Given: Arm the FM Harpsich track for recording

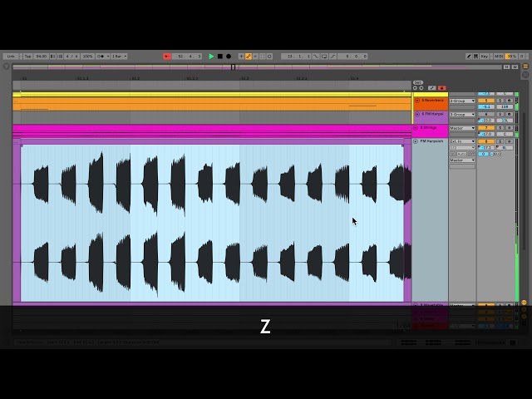Looking at the screenshot, I should 509,141.
